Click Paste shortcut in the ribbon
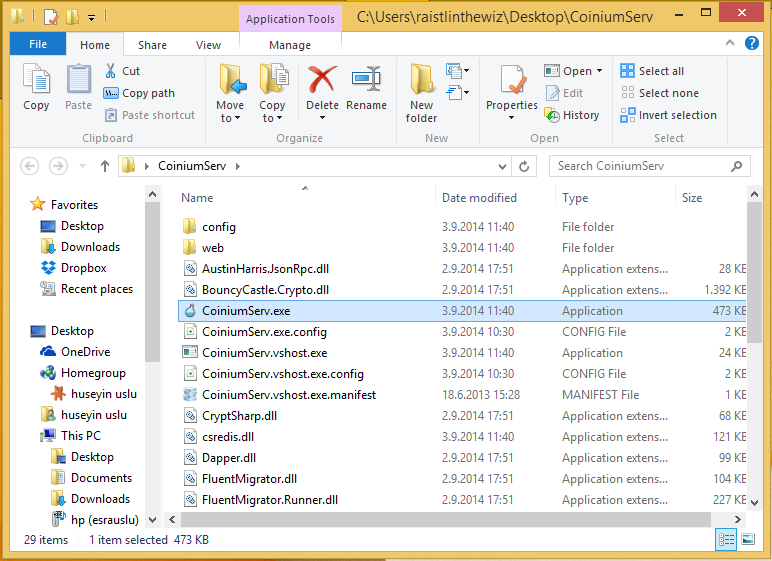The width and height of the screenshot is (772, 561). coord(150,115)
